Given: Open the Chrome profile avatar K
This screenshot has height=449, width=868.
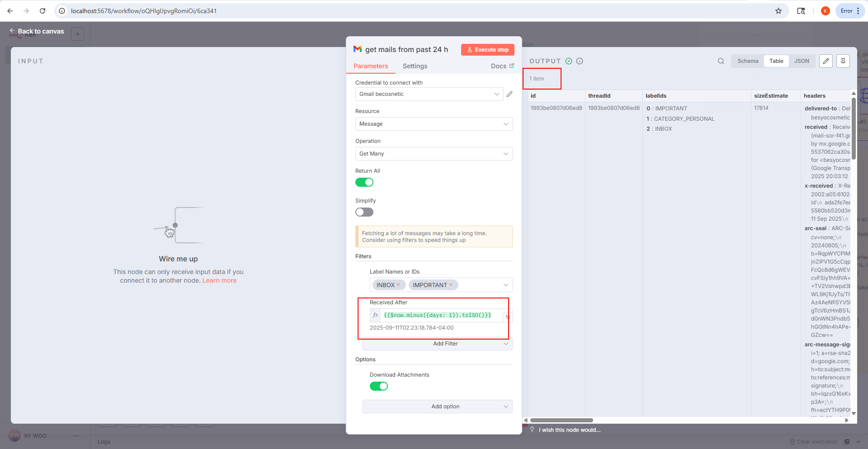Looking at the screenshot, I should [x=826, y=11].
